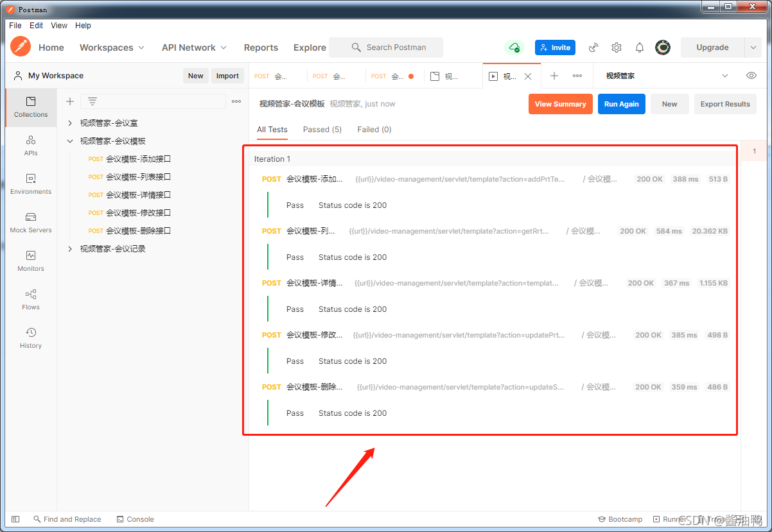Viewport: 772px width, 532px height.
Task: Open the Console
Action: (x=136, y=519)
